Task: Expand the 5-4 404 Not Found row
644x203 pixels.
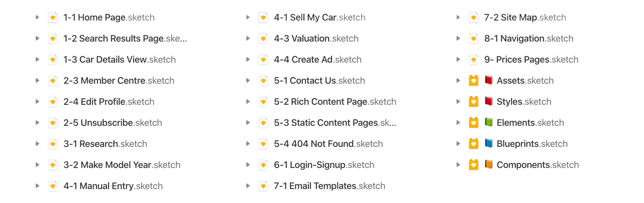Action: tap(248, 144)
